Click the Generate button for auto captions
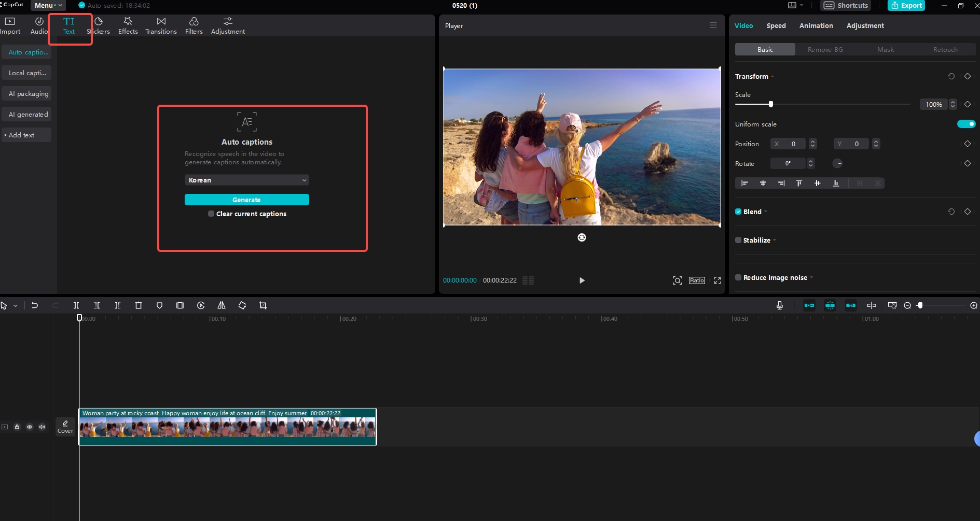The width and height of the screenshot is (980, 521). click(246, 200)
